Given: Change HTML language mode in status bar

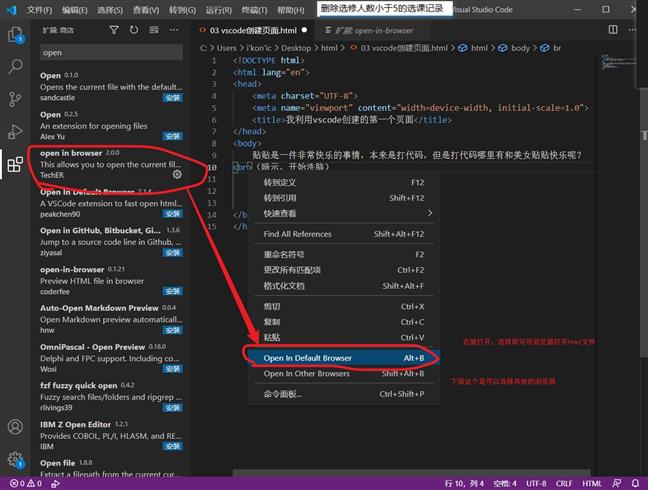Looking at the screenshot, I should coord(592,483).
